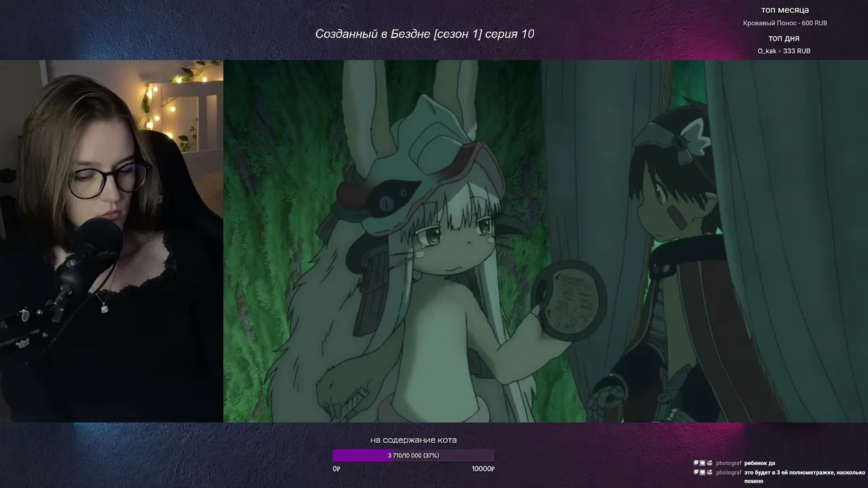868x488 pixels.
Task: Click the "Кровавый Понос - 600 RUB" entry
Action: pos(785,23)
